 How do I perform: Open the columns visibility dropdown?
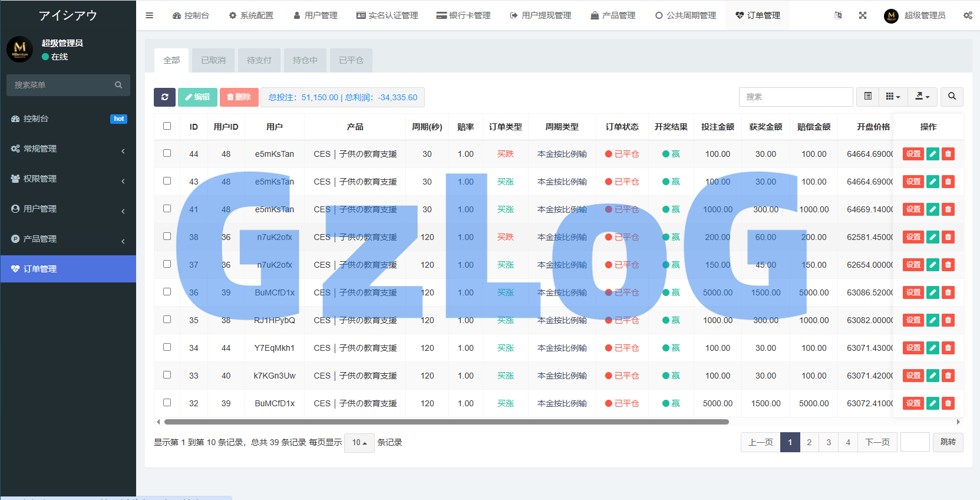tap(893, 97)
